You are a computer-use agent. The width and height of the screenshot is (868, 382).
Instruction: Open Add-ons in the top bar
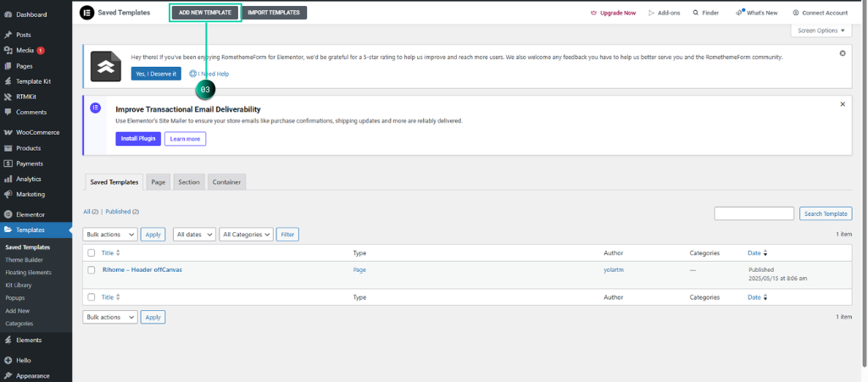[x=665, y=13]
